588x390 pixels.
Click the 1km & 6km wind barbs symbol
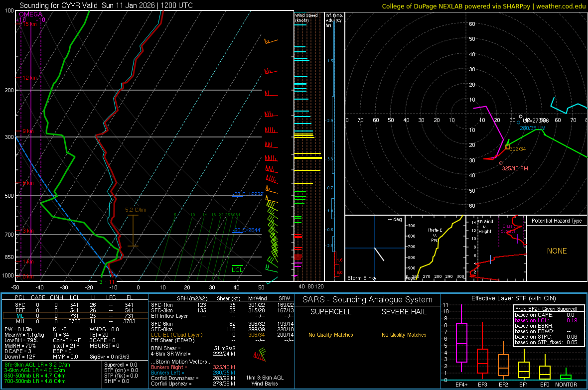[x=260, y=355]
